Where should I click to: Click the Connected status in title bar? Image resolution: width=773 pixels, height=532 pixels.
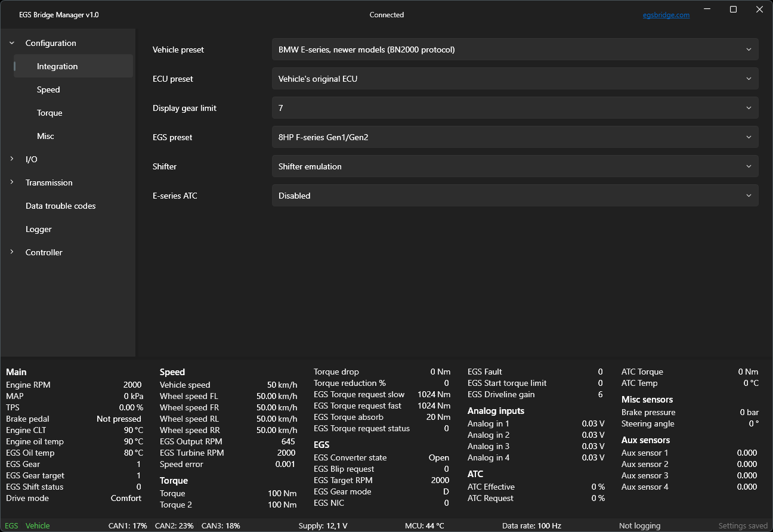tap(386, 15)
